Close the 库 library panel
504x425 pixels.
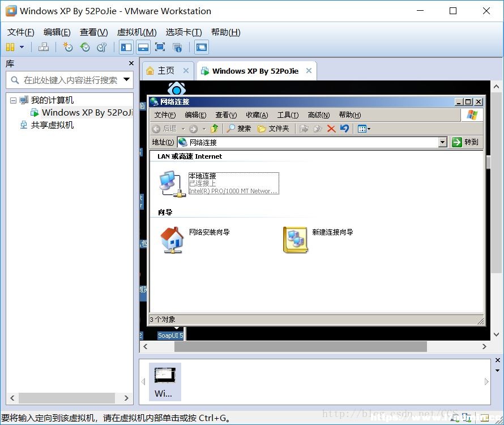(131, 63)
